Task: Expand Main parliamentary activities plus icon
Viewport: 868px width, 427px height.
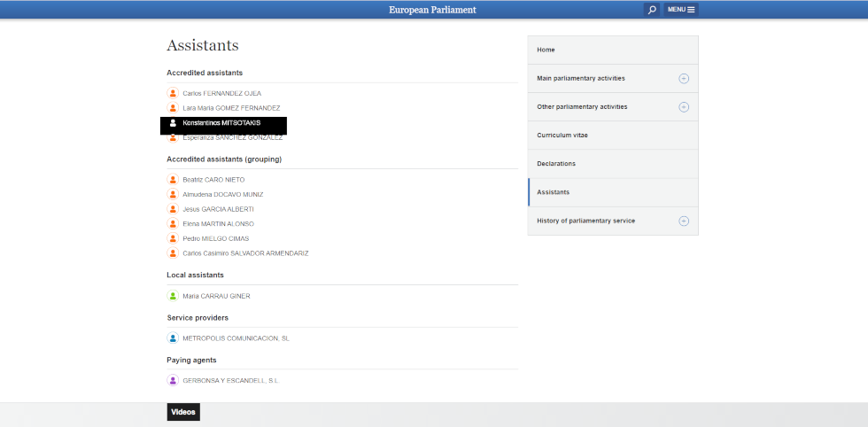Action: click(684, 79)
